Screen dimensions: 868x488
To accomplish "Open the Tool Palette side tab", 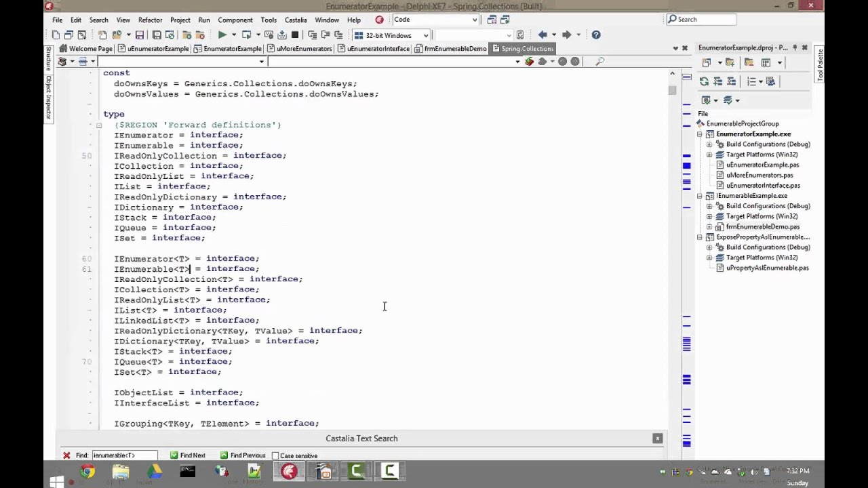I will tap(819, 65).
